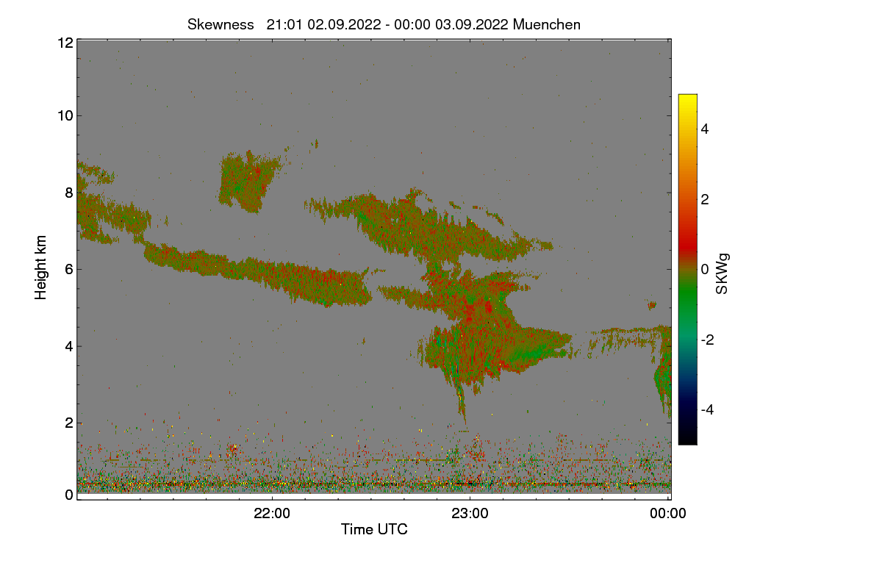
Task: Select the 00:00 time tick label
Action: click(x=668, y=514)
